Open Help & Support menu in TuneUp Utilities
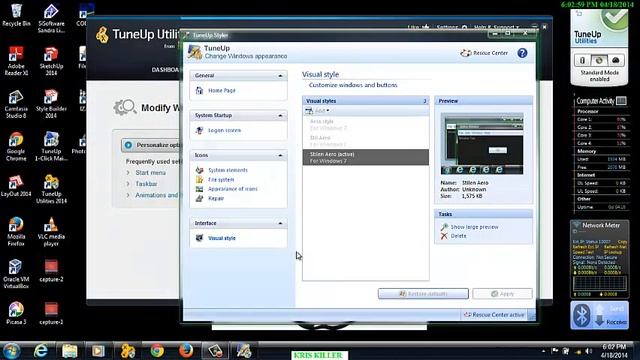The image size is (640, 360). click(496, 27)
